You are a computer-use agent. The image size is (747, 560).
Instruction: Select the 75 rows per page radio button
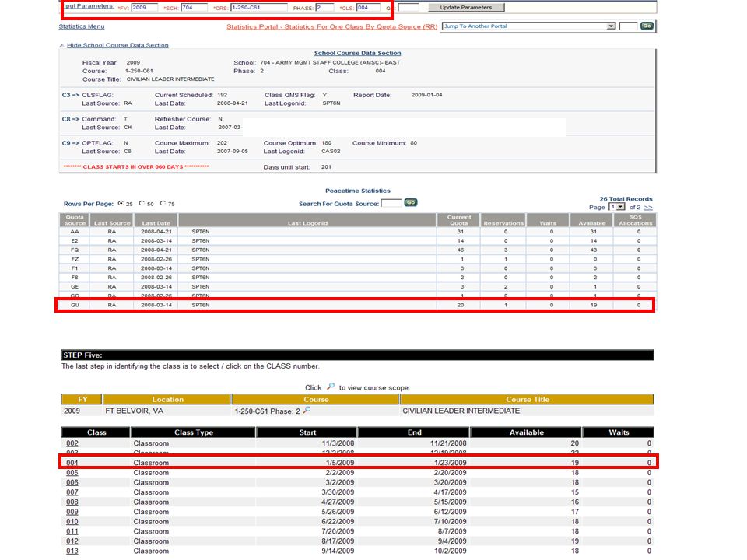pyautogui.click(x=163, y=203)
